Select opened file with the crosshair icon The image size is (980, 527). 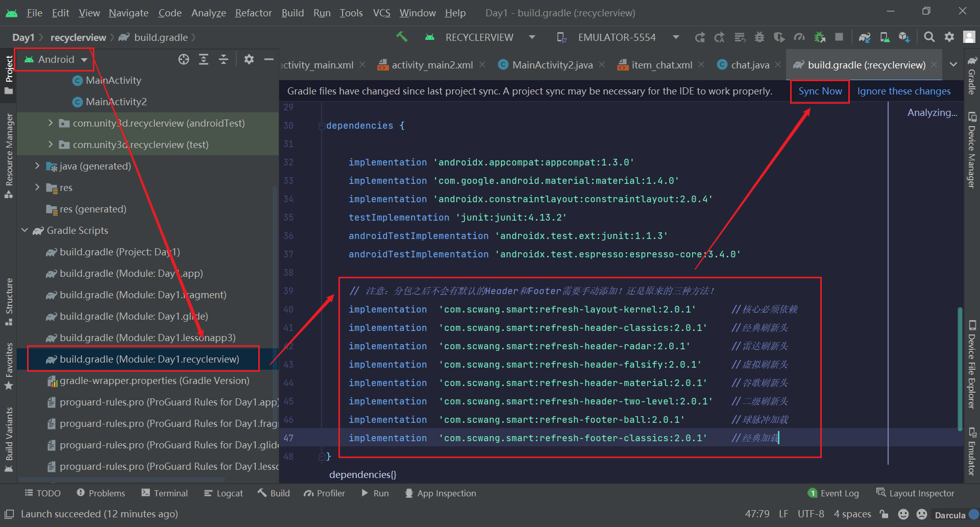coord(184,59)
